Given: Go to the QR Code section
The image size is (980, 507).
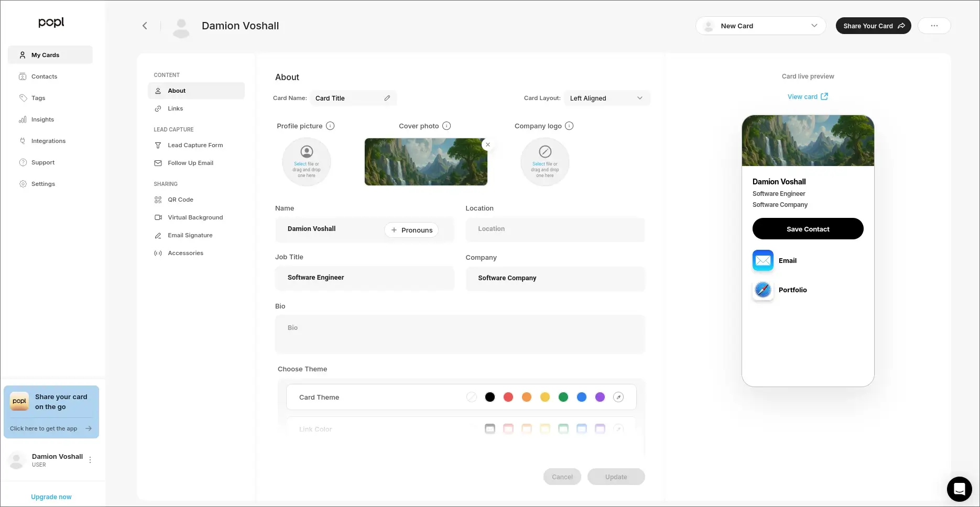Looking at the screenshot, I should tap(180, 200).
